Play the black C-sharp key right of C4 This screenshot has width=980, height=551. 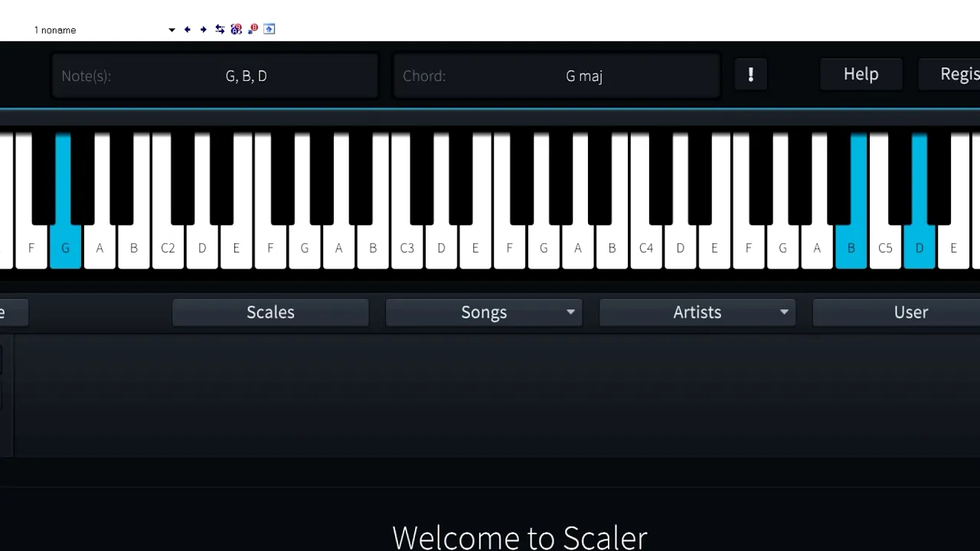[x=661, y=178]
